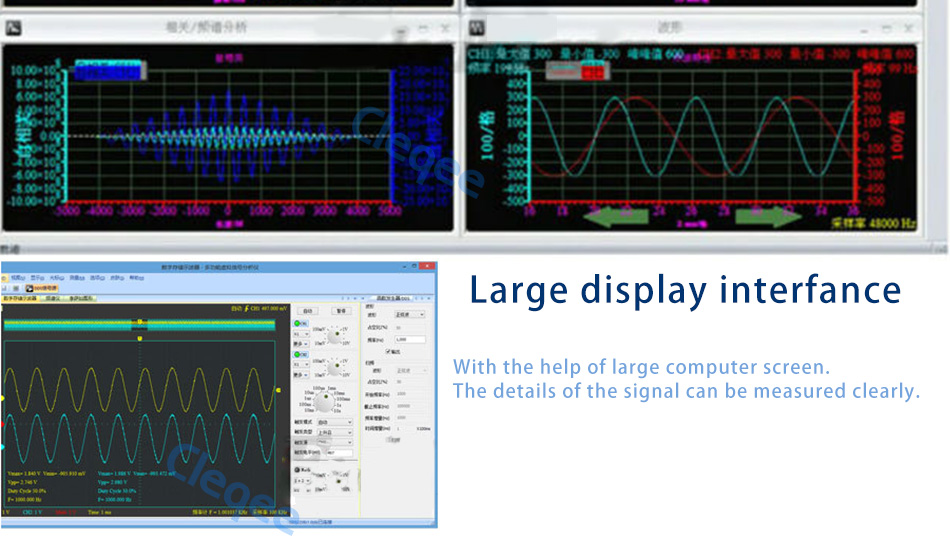Select the first oscilloscope tab below toolbar
The image size is (950, 556).
coord(20,298)
